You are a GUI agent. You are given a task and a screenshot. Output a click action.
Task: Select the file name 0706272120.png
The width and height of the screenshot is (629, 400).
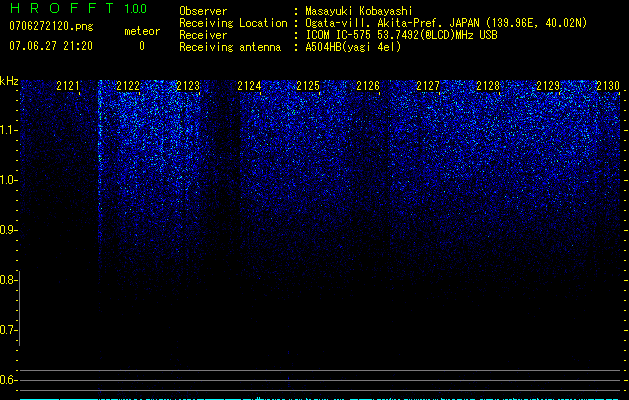click(x=51, y=26)
